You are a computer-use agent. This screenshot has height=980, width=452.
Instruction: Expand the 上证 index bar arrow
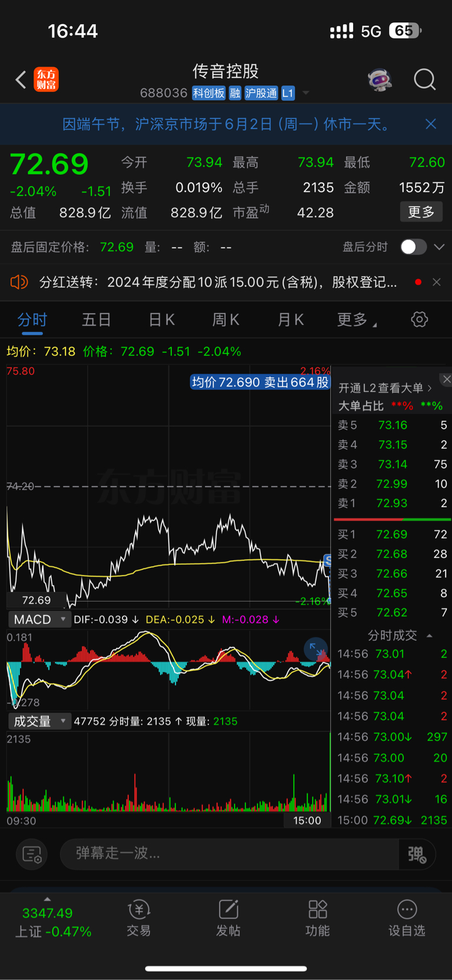pos(47,899)
